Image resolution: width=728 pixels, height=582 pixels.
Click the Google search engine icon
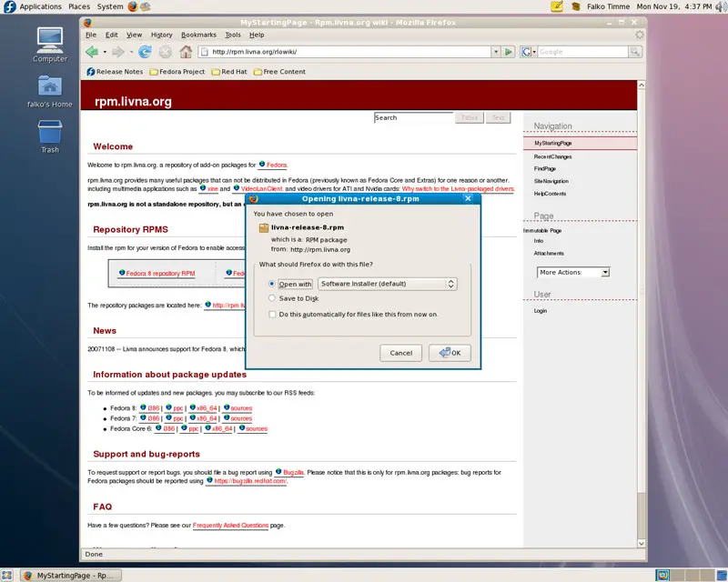526,52
